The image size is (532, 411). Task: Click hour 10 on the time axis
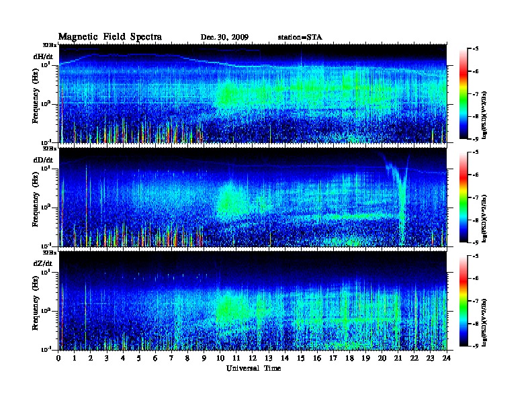(x=220, y=359)
